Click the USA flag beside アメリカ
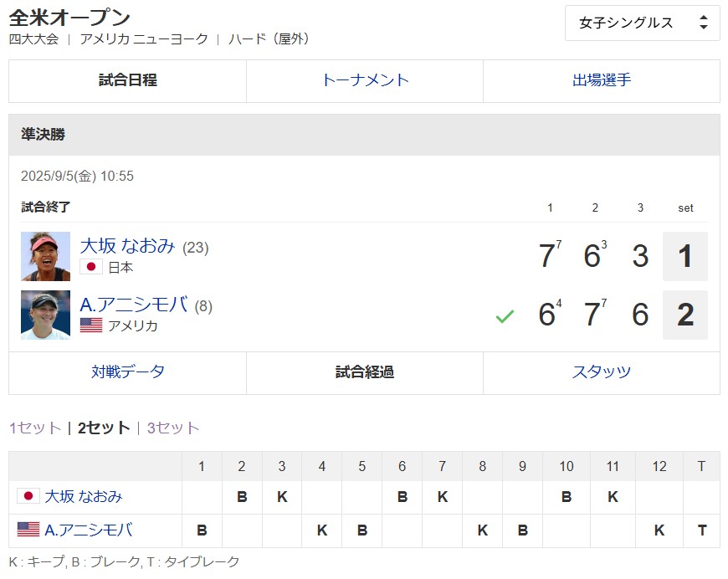The width and height of the screenshot is (728, 579). (x=91, y=325)
